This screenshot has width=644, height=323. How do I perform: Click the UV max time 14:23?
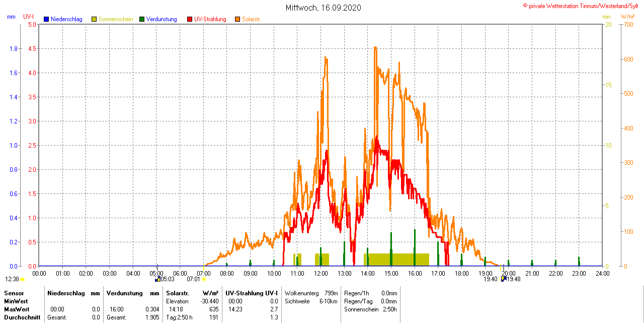235,309
